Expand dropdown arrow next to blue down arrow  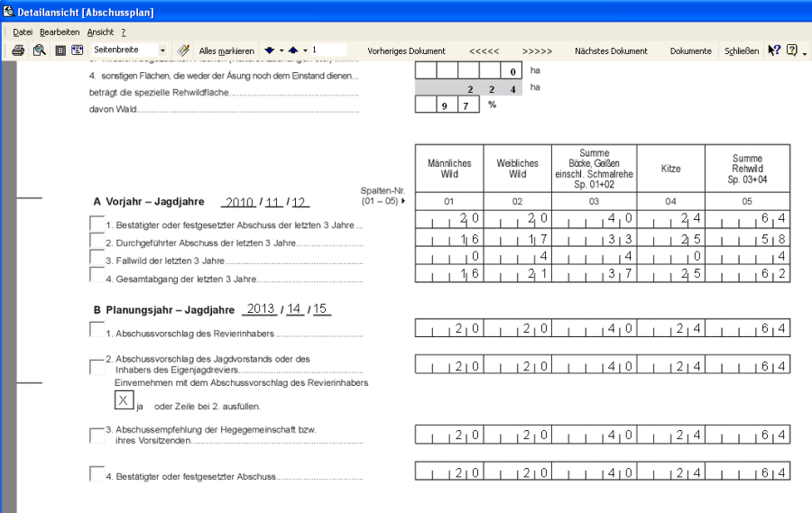281,50
